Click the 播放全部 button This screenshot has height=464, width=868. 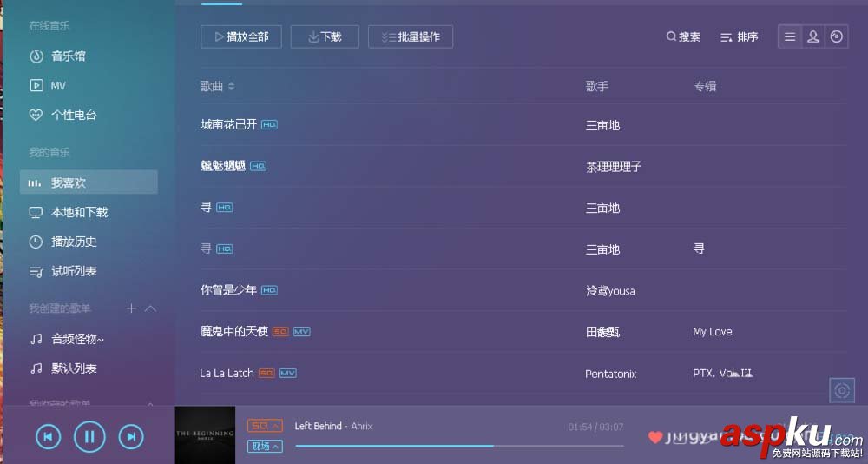(241, 36)
